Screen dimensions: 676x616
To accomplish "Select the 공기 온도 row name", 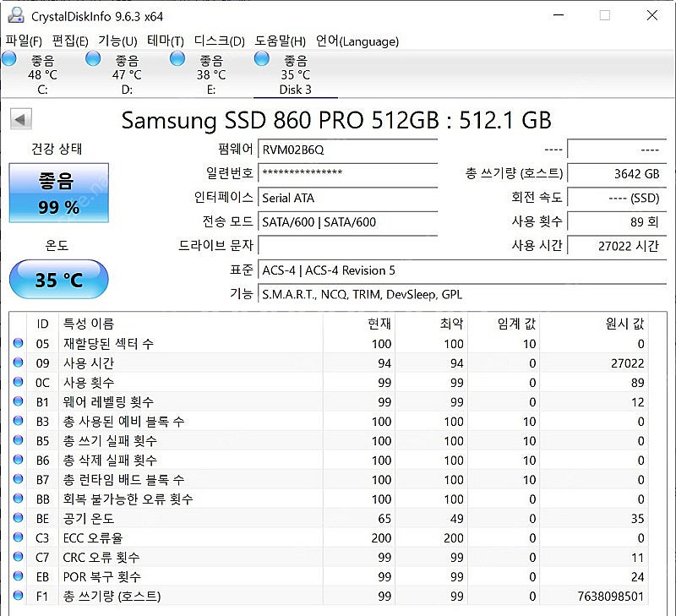I will click(x=89, y=518).
